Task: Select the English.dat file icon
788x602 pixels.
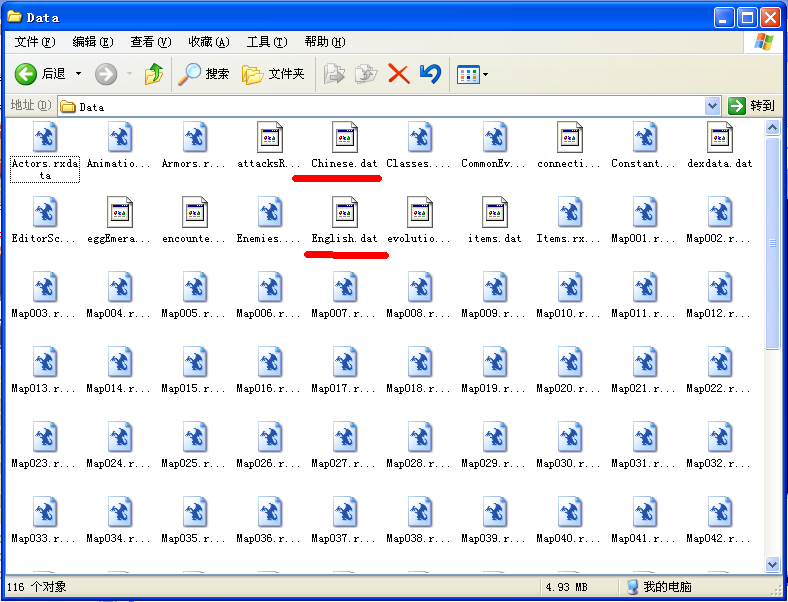Action: coord(345,212)
